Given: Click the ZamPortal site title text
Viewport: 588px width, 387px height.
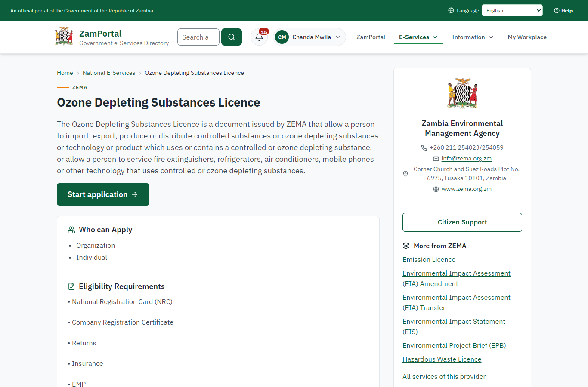Looking at the screenshot, I should (100, 34).
